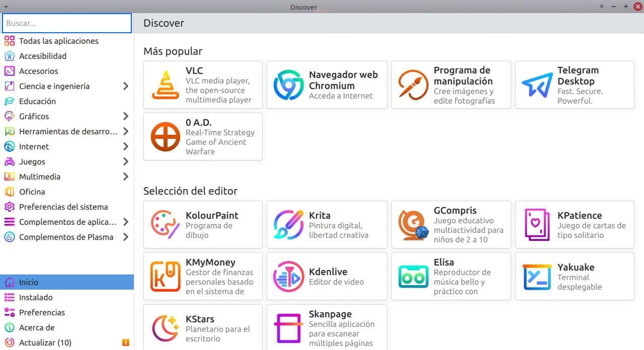Expand the Ciencia e ingeniería category
Screen dimensions: 644x350
(x=126, y=86)
